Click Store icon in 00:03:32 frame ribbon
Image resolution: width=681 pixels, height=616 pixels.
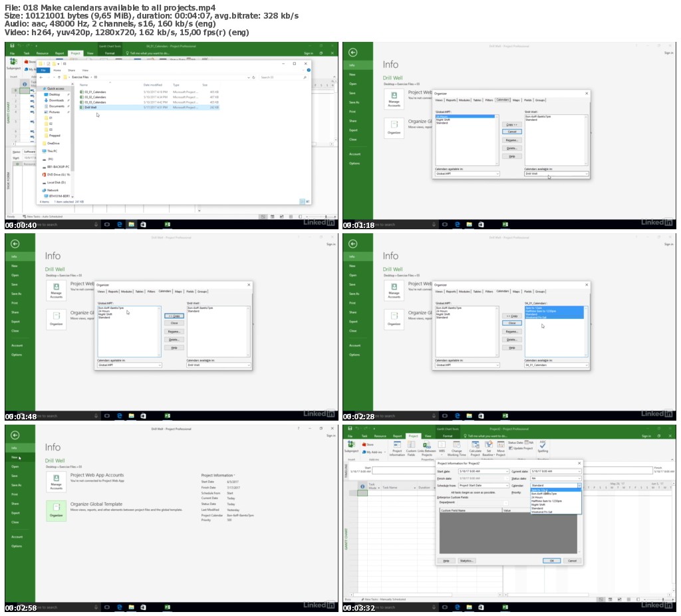364,445
